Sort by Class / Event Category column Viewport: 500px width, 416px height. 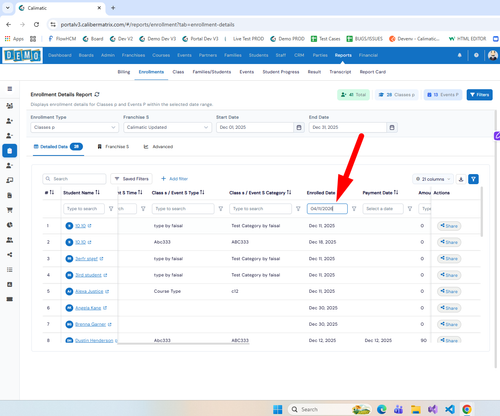coord(289,193)
